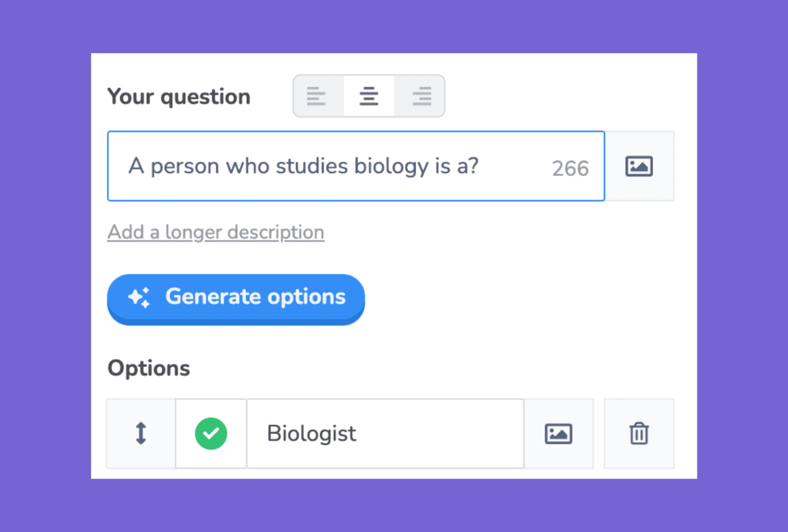
Task: Click the 266 character counter
Action: click(x=570, y=168)
